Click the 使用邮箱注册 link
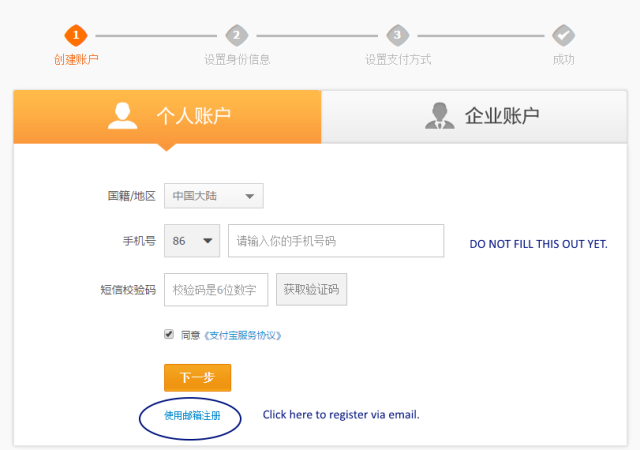The height and width of the screenshot is (450, 640). [192, 416]
